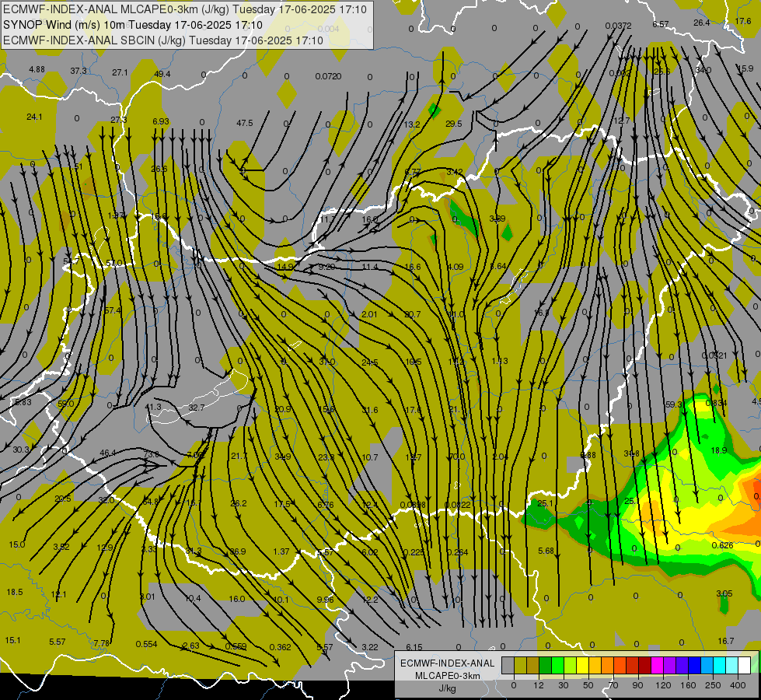Select the map value 5.68

tap(546, 551)
